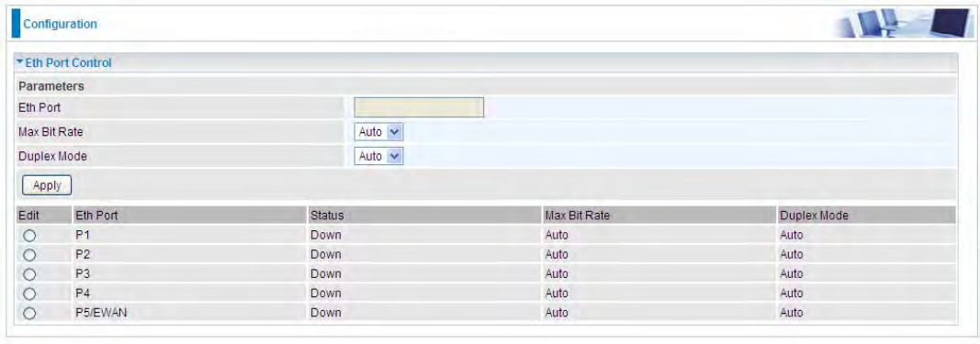Click the P2 port name cell
The image size is (980, 344).
tap(84, 254)
